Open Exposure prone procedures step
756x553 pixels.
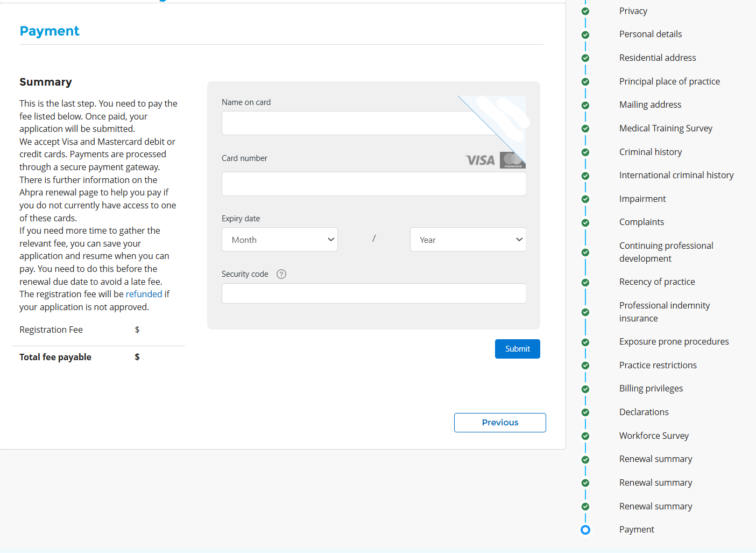pyautogui.click(x=674, y=341)
